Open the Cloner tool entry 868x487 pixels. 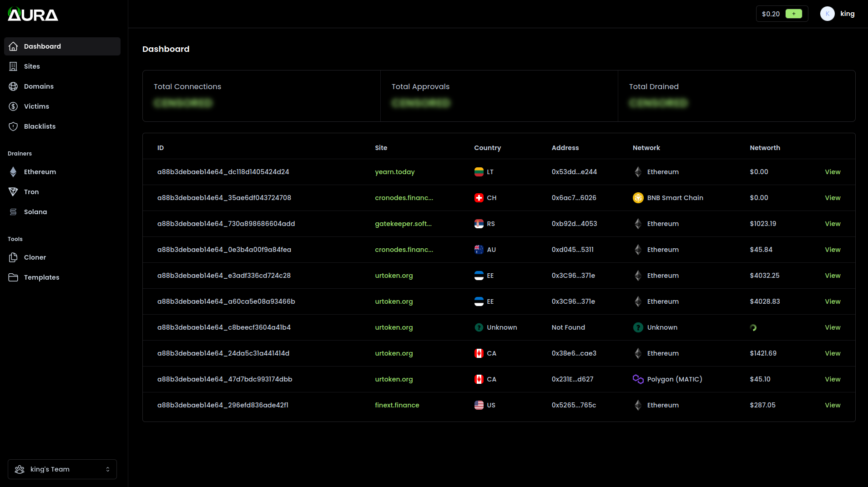(62, 257)
